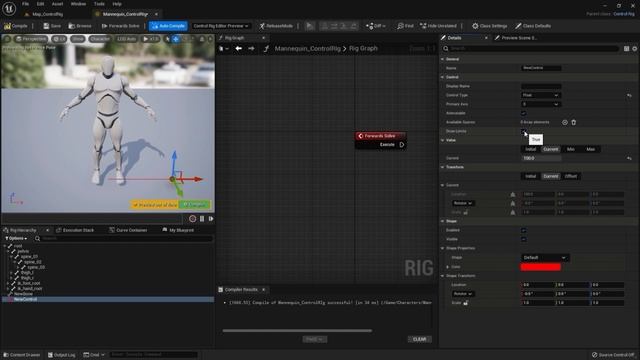Click Rig Graph in the breadcrumb
The height and width of the screenshot is (360, 640).
[x=363, y=49]
